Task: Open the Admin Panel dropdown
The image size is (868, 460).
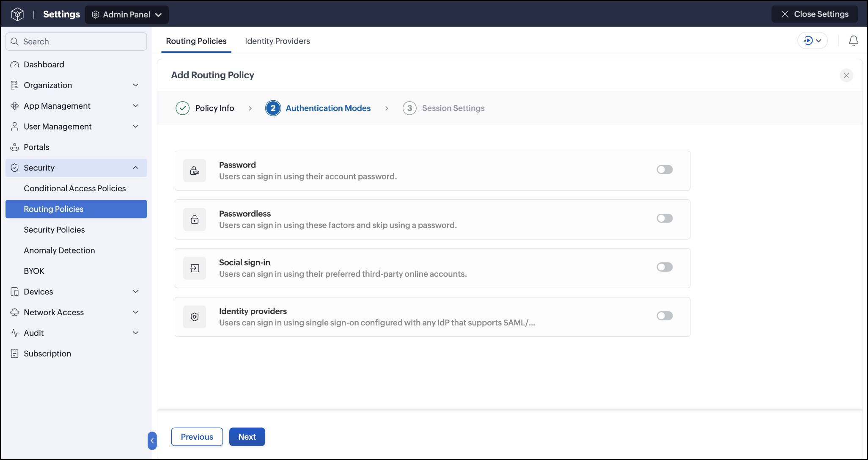Action: click(x=127, y=14)
